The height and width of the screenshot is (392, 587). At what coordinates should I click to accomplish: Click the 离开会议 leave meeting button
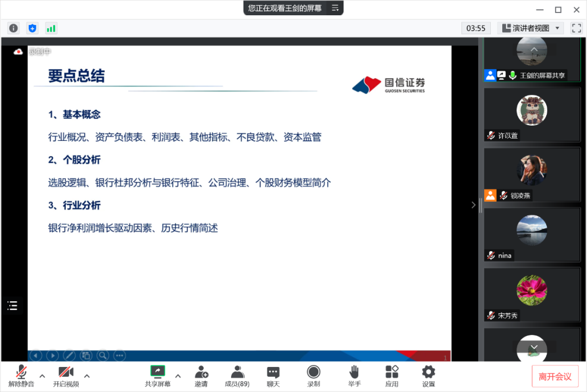pos(555,376)
